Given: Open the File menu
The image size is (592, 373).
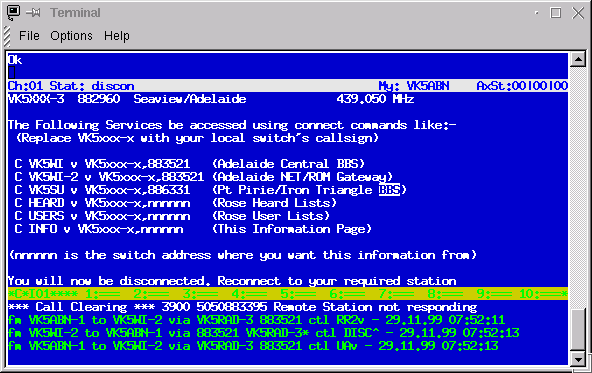Looking at the screenshot, I should click(x=29, y=36).
